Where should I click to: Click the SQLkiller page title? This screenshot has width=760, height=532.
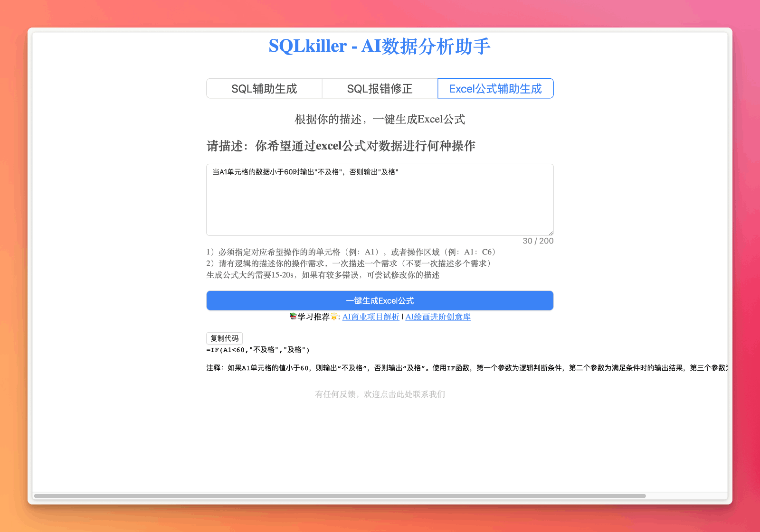click(x=380, y=46)
